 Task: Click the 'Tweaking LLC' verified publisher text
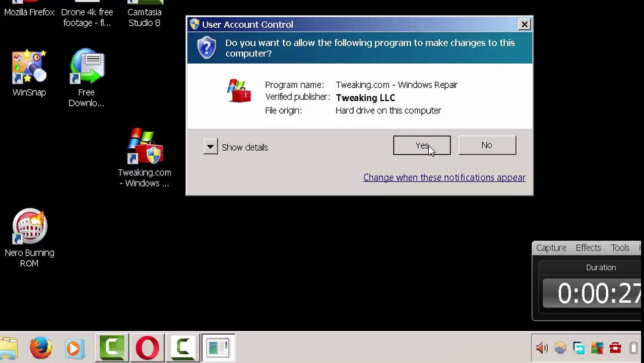(x=365, y=98)
